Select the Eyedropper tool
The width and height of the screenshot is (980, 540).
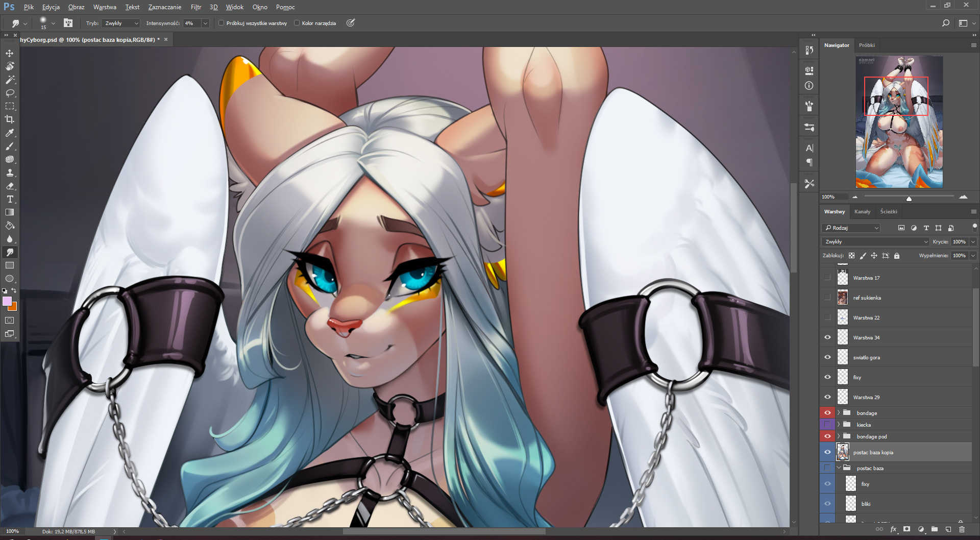[10, 133]
